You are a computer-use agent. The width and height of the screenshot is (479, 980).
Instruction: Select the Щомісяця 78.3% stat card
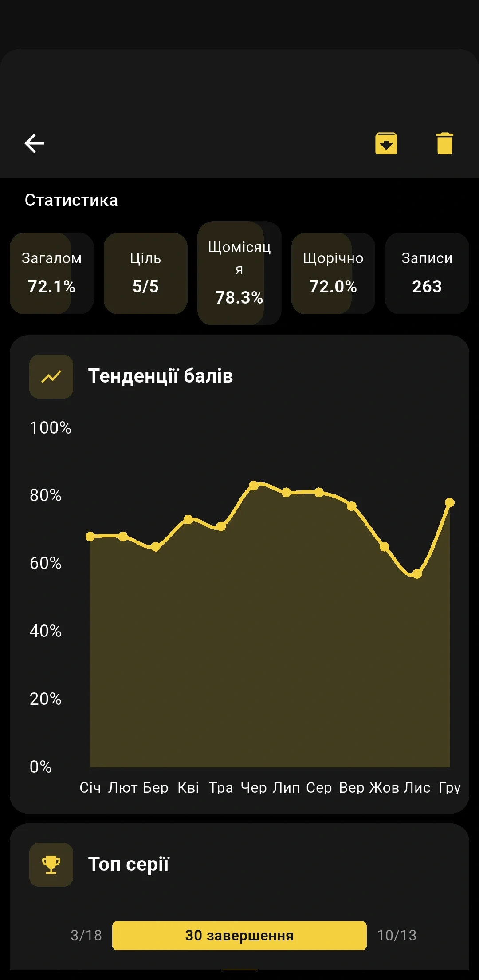[x=239, y=273]
